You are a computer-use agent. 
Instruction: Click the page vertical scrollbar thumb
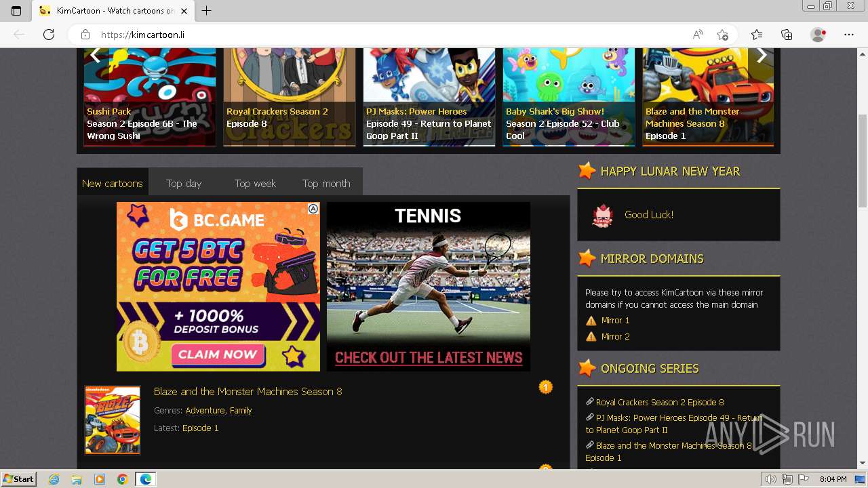pyautogui.click(x=863, y=161)
